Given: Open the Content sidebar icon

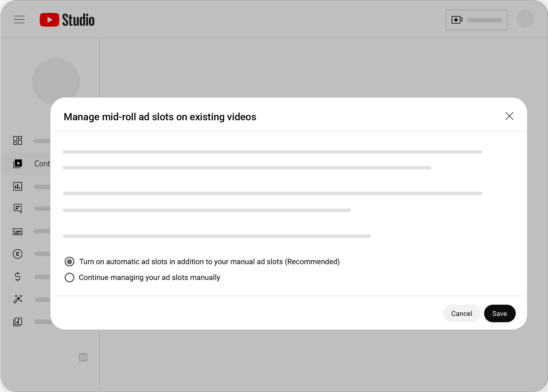Looking at the screenshot, I should (18, 163).
